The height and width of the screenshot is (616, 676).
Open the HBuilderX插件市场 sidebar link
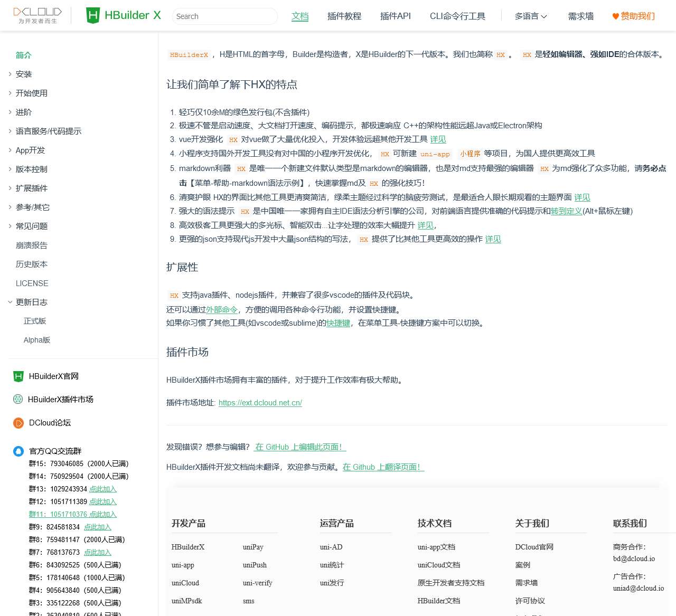(61, 400)
